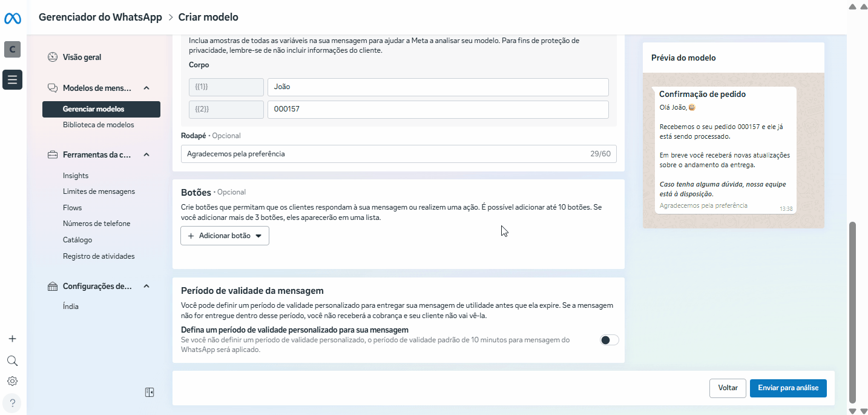Enable the custom validity period toggle
Viewport: 868px width, 415px height.
coord(609,340)
